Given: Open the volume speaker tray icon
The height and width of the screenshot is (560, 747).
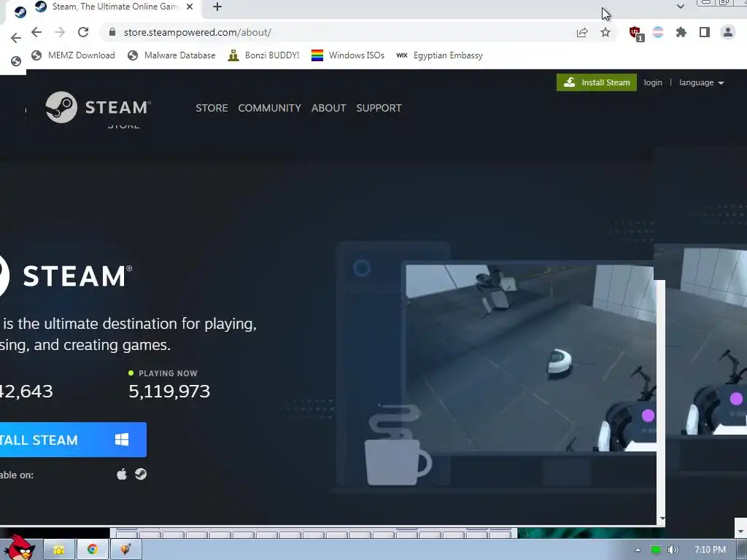Looking at the screenshot, I should [x=673, y=550].
